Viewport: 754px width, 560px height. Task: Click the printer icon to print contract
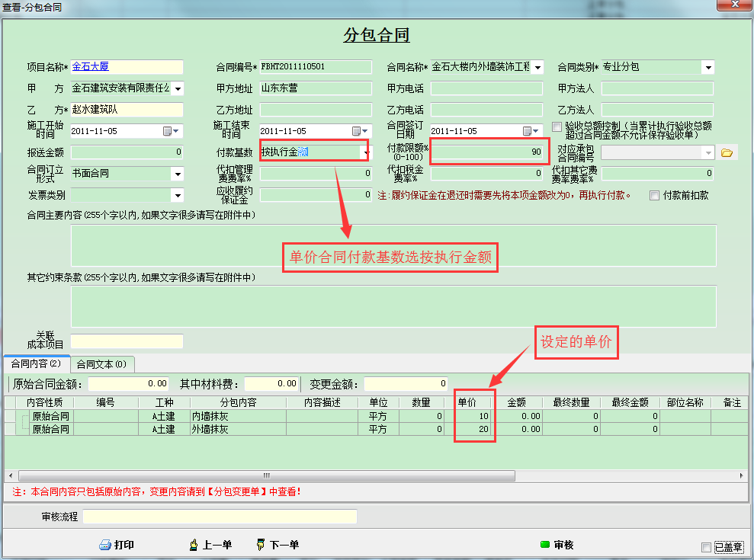105,545
